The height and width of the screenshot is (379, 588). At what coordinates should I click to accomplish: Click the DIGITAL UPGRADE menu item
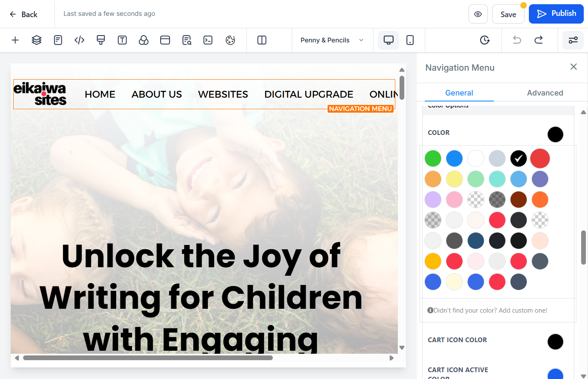[x=309, y=94]
